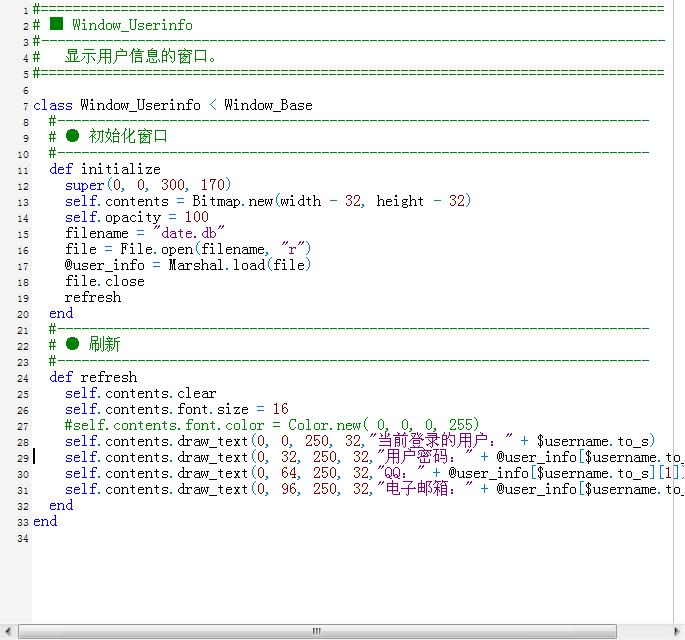685x640 pixels.
Task: Click the header comment 'Window_Userinfo' on line 2
Action: [132, 25]
